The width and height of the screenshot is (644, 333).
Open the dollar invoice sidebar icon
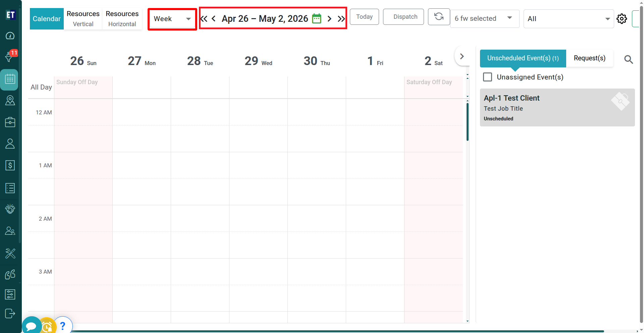(10, 165)
